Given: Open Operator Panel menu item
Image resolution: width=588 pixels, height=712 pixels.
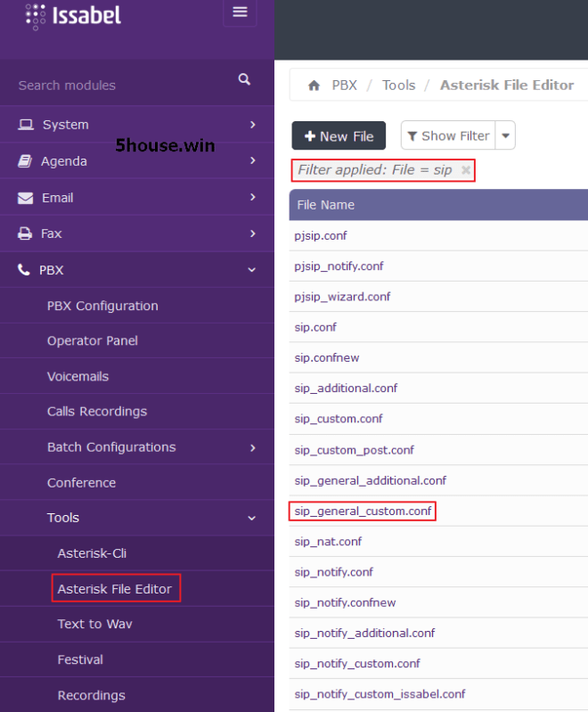Looking at the screenshot, I should pos(92,341).
